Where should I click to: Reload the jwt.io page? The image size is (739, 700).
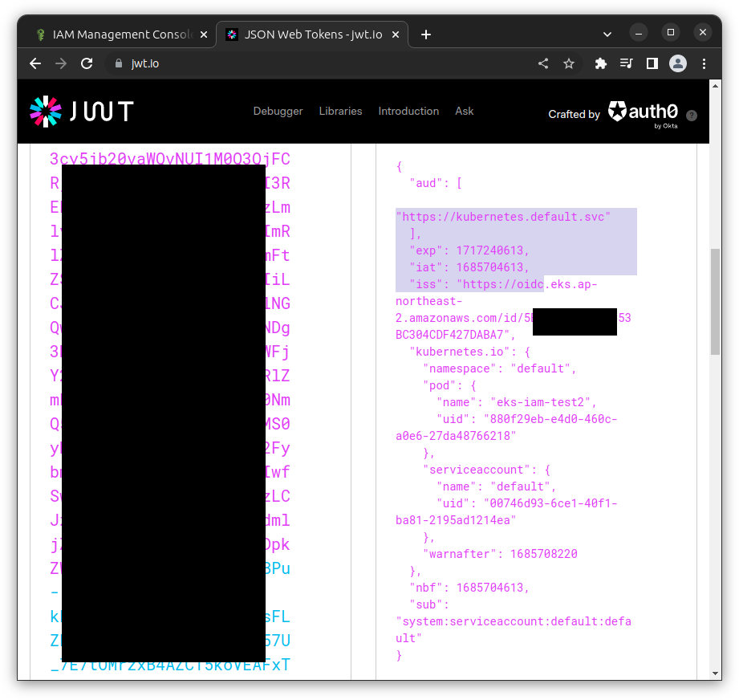(87, 63)
